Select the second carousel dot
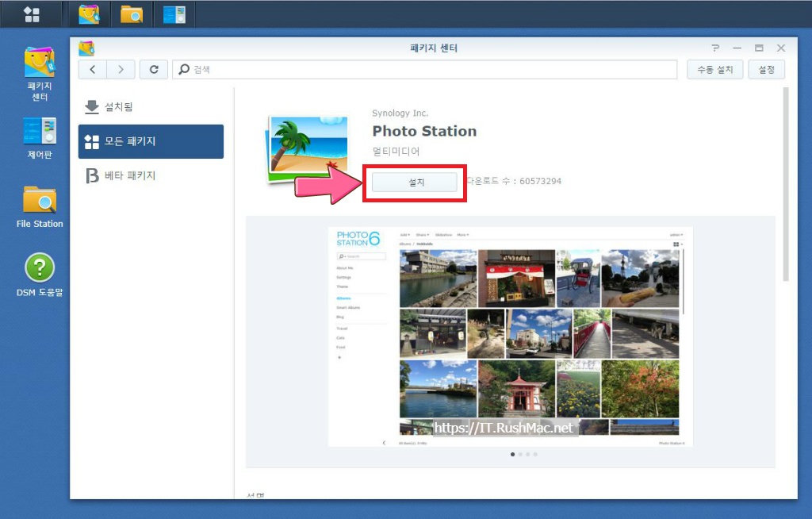This screenshot has width=812, height=519. (x=520, y=454)
